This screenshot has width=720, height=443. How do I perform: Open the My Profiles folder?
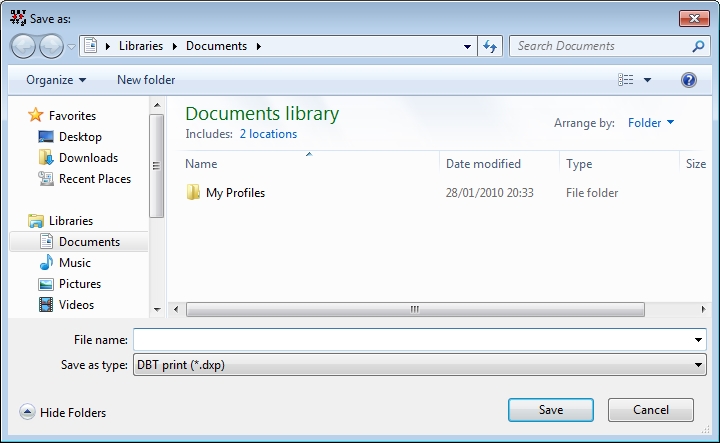click(235, 193)
